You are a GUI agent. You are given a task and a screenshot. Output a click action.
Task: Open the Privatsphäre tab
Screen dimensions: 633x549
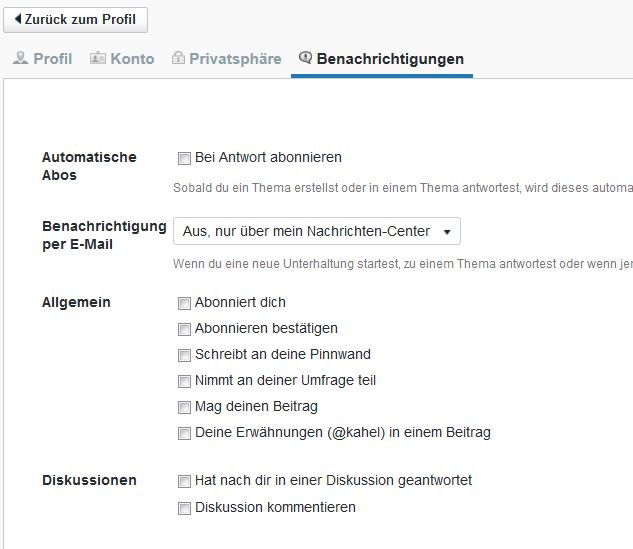[235, 59]
